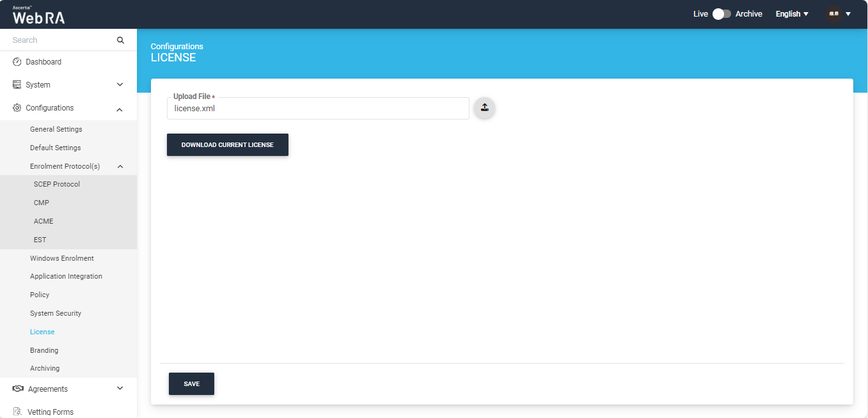Click the upload file icon button

pos(484,108)
